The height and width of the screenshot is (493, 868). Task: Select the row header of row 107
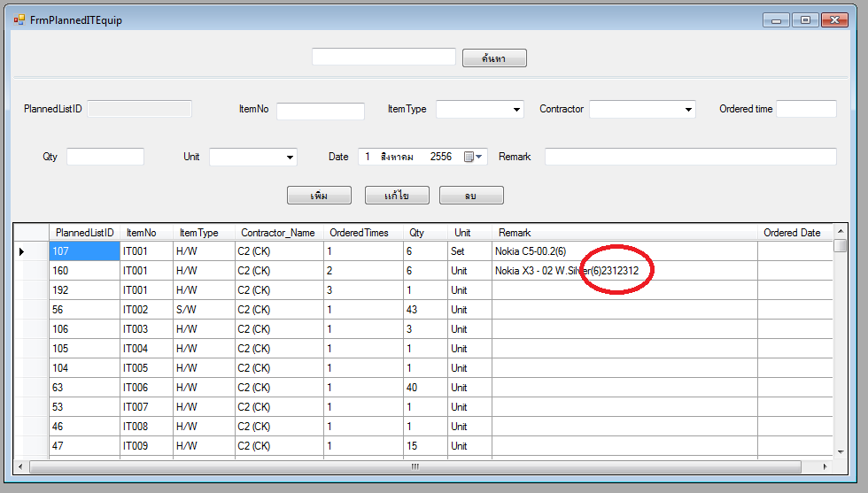point(31,251)
